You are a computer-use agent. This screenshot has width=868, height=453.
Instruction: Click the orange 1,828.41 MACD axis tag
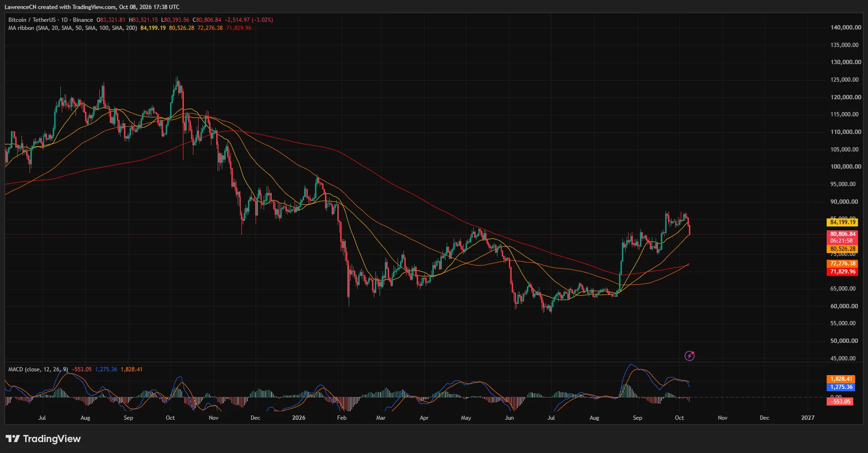[841, 379]
